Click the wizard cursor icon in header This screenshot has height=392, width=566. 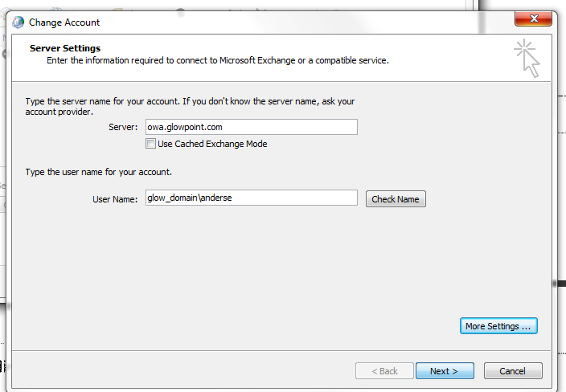pyautogui.click(x=527, y=58)
